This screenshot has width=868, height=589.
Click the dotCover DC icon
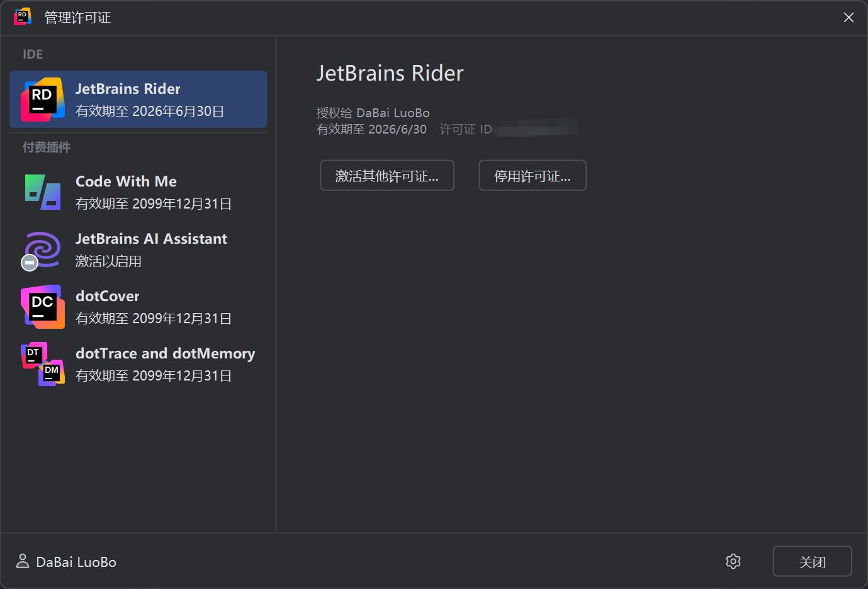click(x=43, y=307)
